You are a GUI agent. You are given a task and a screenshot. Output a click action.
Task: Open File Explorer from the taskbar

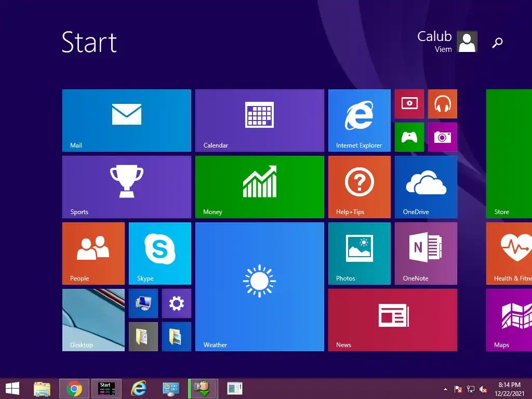pos(42,389)
